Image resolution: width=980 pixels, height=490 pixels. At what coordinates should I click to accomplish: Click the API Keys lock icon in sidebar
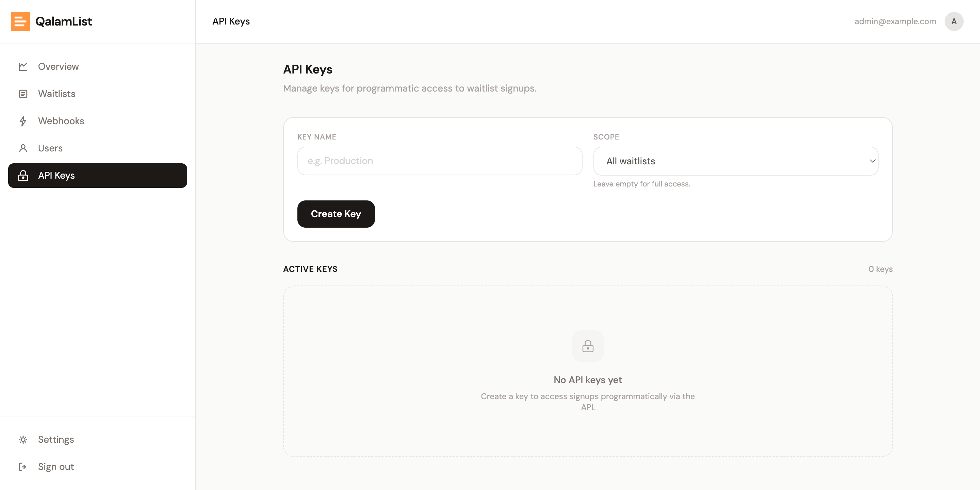[23, 175]
